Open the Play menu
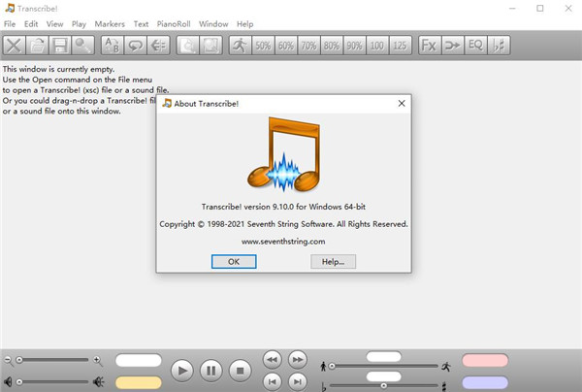582x392 pixels. pyautogui.click(x=79, y=24)
